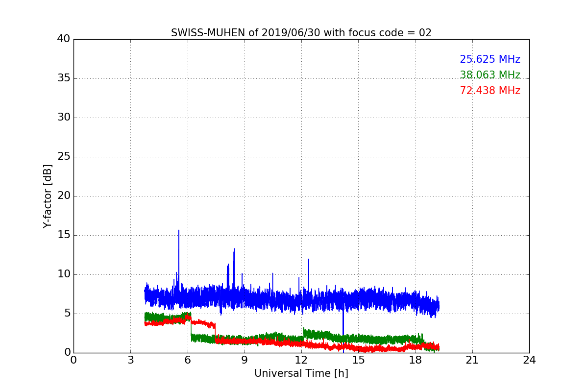
Task: Click the blue spike near 12 dB after 12 h
Action: pyautogui.click(x=309, y=274)
